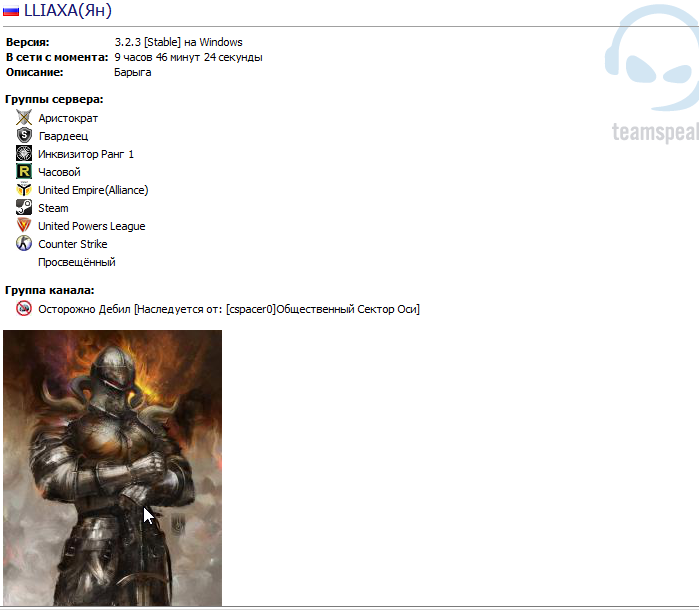Click the Часовой group name
The height and width of the screenshot is (610, 699).
tap(59, 172)
